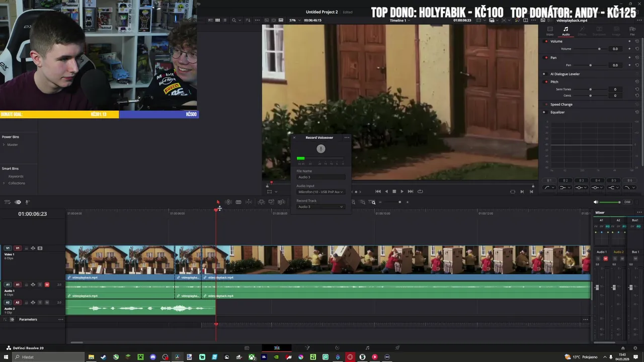644x362 pixels.
Task: Open the B1 equalizer band type dropdown
Action: pyautogui.click(x=549, y=188)
